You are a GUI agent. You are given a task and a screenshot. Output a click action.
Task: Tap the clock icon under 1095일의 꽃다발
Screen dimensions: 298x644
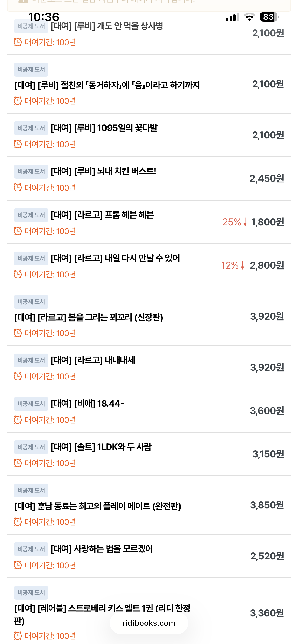(x=18, y=144)
